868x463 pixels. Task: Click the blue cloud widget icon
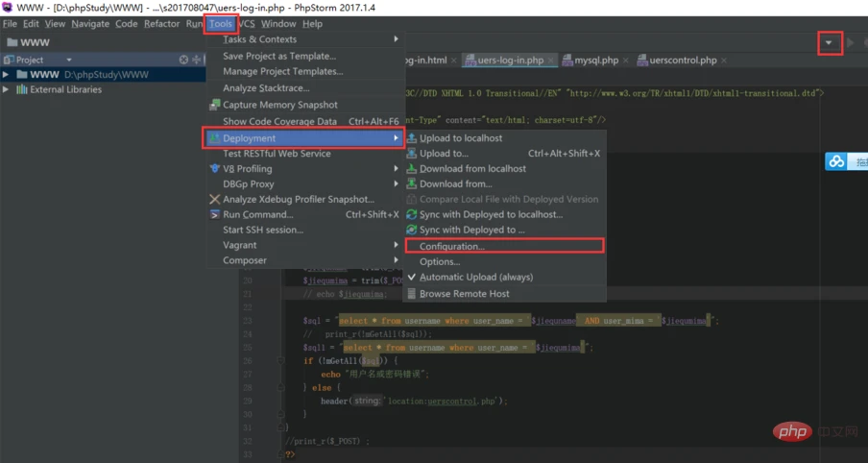click(836, 161)
